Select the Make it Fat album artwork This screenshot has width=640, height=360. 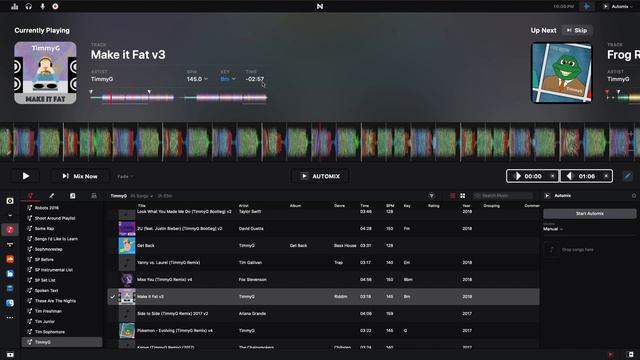coord(45,73)
